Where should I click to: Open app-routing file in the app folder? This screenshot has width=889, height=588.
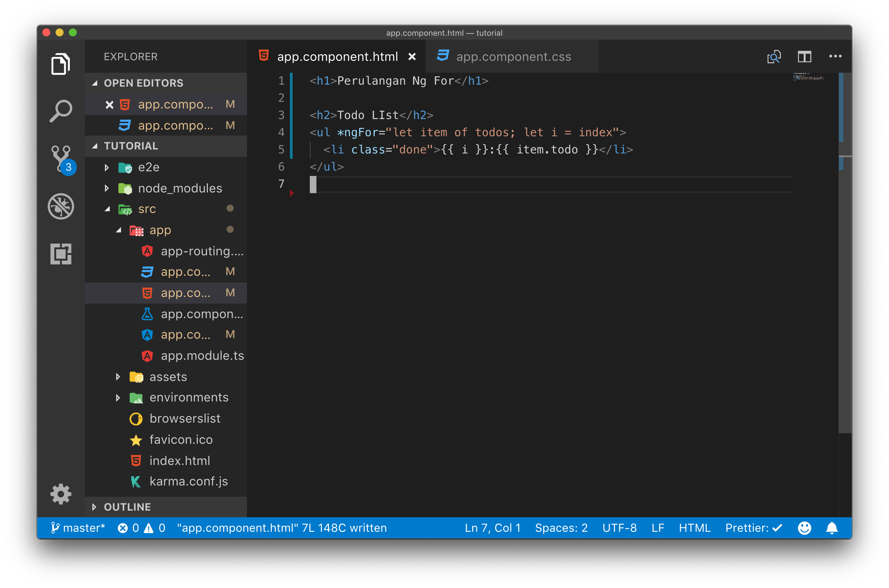point(166,251)
